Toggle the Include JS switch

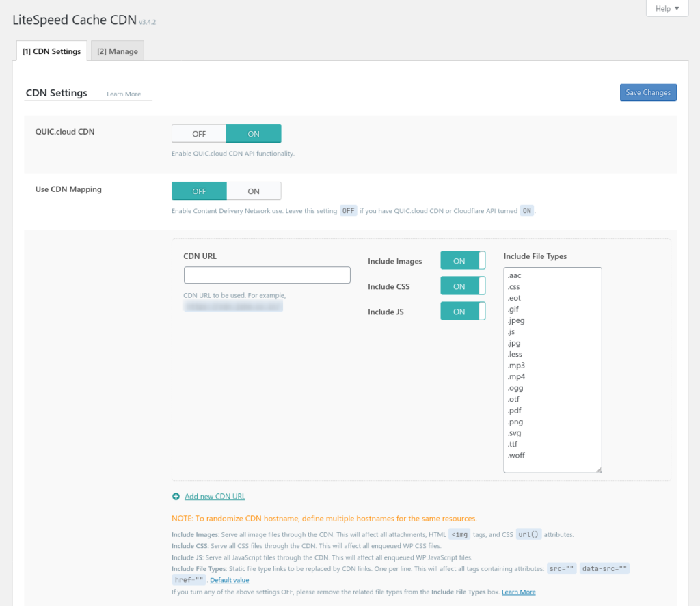[x=463, y=312]
